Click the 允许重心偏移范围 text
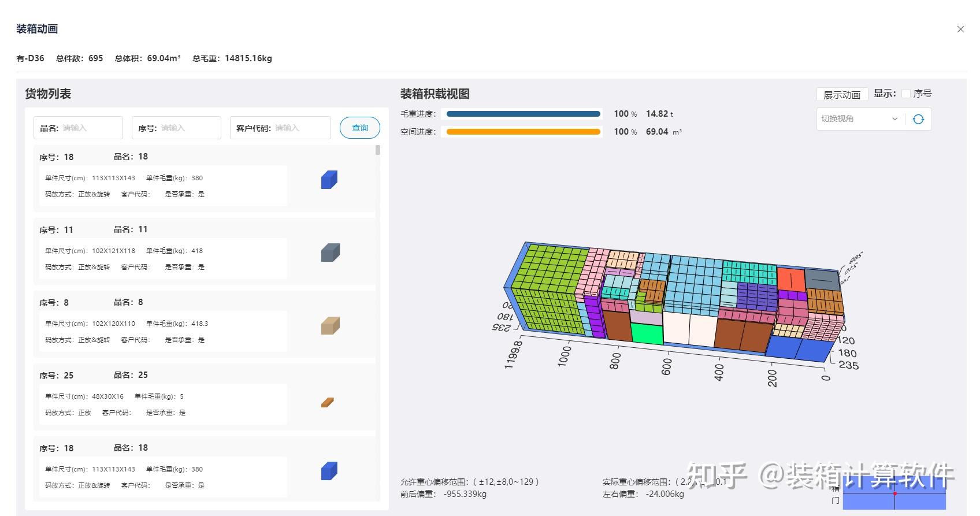The image size is (980, 516). (x=469, y=482)
